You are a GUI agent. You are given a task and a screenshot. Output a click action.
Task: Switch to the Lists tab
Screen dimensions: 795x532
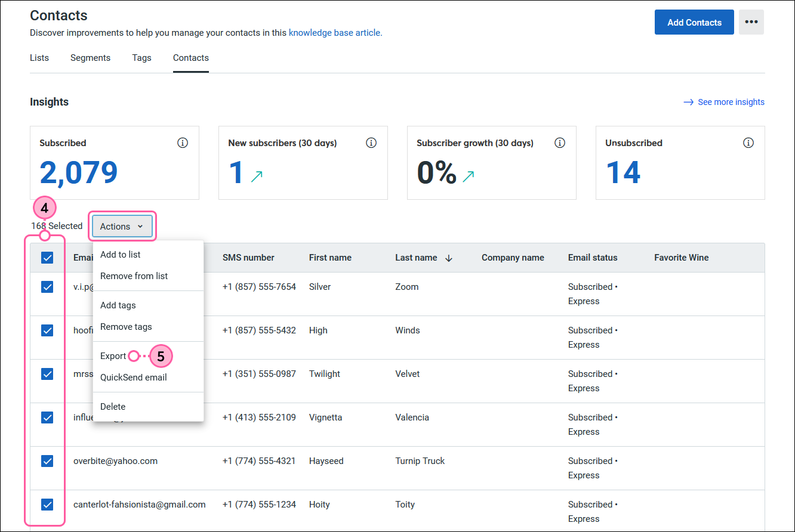point(39,58)
